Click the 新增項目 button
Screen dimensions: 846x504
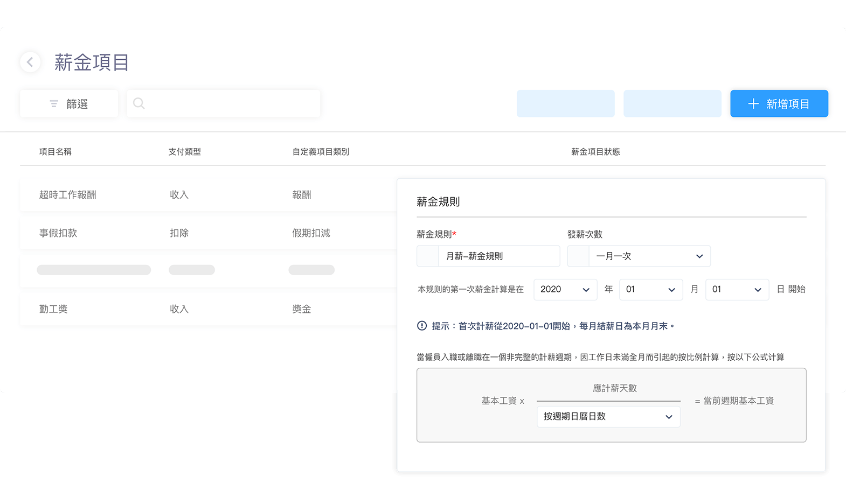[779, 103]
